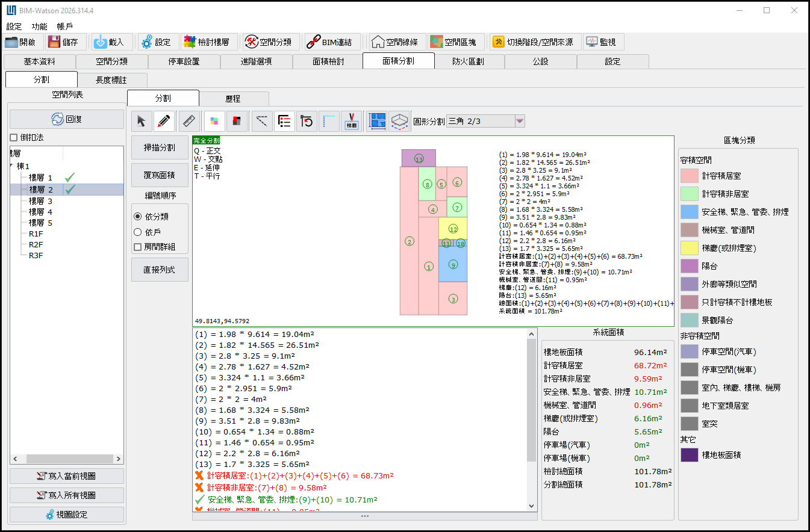Screen dimensions: 810x532
Task: Click the 寫入所有視圖 button
Action: coord(67,495)
